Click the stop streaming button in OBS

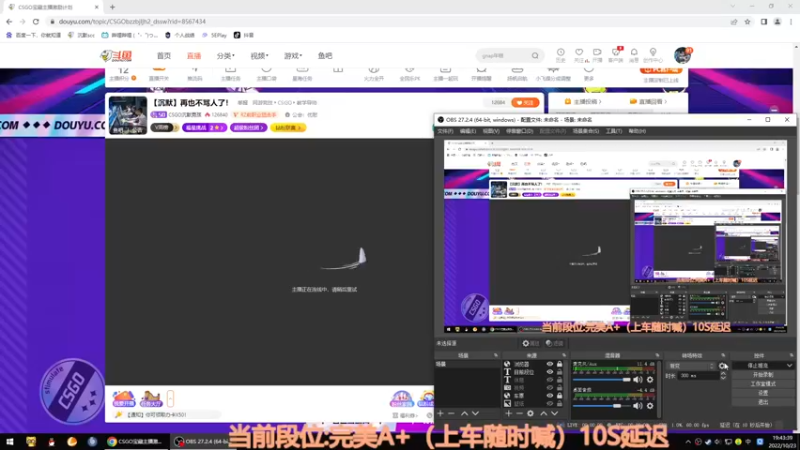click(759, 365)
